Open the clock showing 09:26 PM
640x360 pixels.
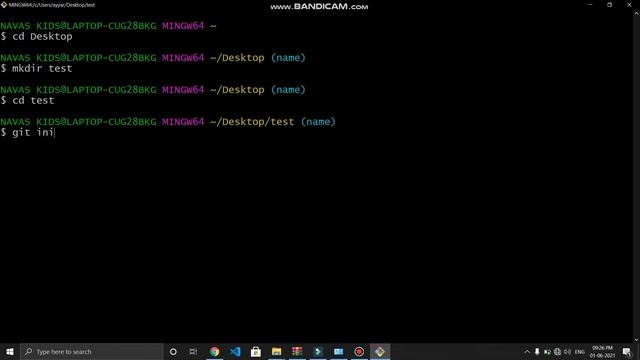(x=602, y=351)
